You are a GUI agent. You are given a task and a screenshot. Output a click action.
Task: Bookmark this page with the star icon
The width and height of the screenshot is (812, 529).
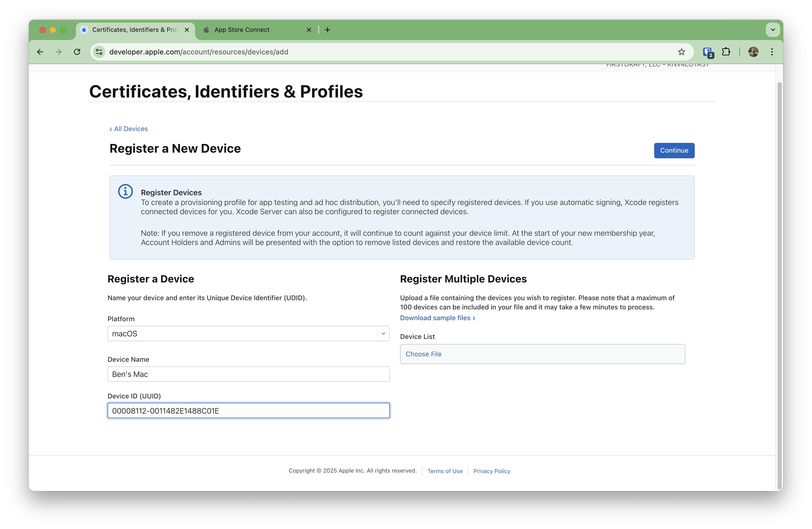681,52
